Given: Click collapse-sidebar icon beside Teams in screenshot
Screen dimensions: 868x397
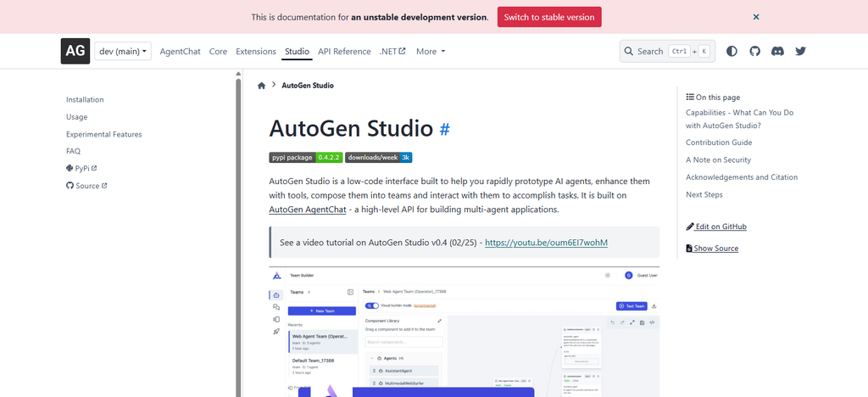Looking at the screenshot, I should (350, 292).
